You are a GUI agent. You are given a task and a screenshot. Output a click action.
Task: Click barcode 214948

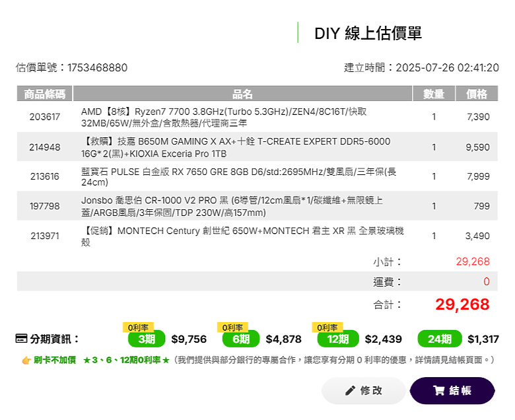coord(45,147)
